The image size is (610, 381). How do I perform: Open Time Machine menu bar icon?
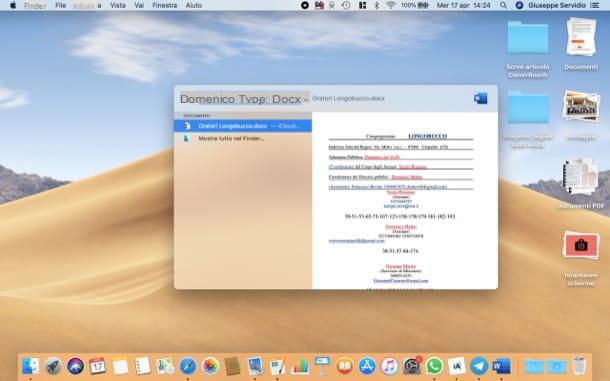tap(346, 5)
